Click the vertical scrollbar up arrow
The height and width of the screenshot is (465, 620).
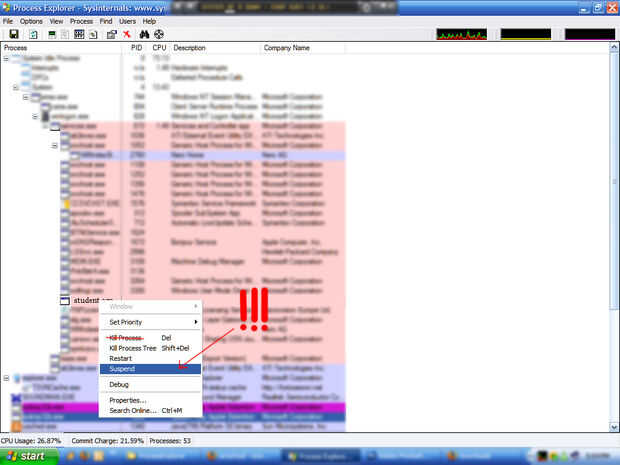[614, 47]
